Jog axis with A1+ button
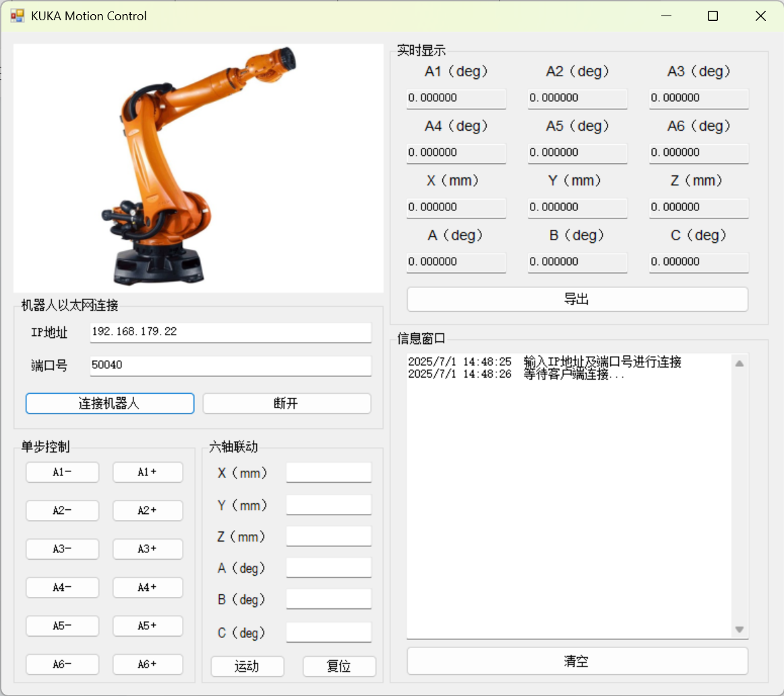 tap(148, 472)
